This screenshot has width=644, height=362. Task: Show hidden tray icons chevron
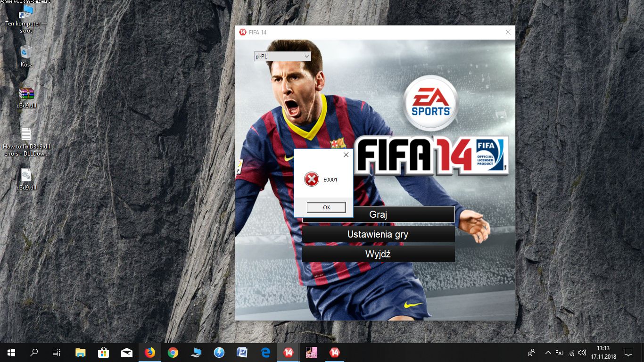(548, 353)
